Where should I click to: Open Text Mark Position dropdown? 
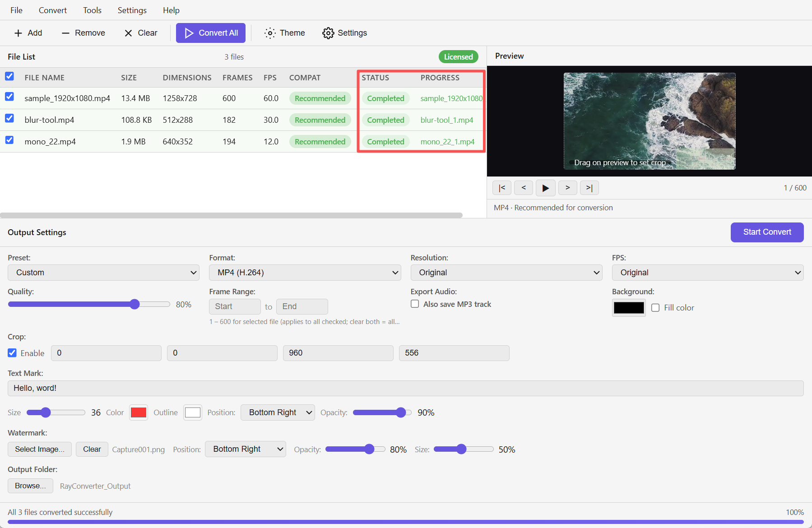278,412
